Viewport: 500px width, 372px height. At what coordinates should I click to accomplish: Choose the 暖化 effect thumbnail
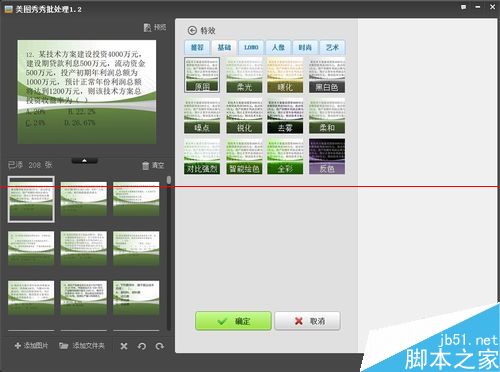point(285,75)
